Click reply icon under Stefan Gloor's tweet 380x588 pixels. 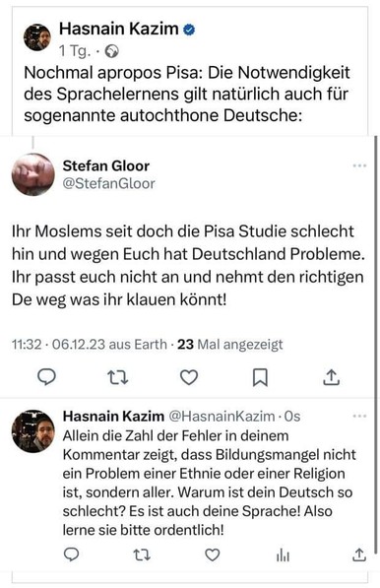click(47, 377)
